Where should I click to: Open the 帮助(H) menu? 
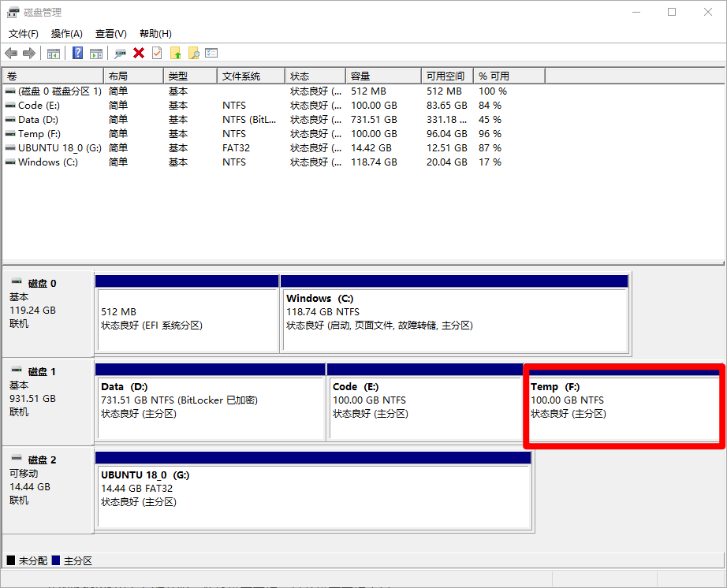click(155, 34)
